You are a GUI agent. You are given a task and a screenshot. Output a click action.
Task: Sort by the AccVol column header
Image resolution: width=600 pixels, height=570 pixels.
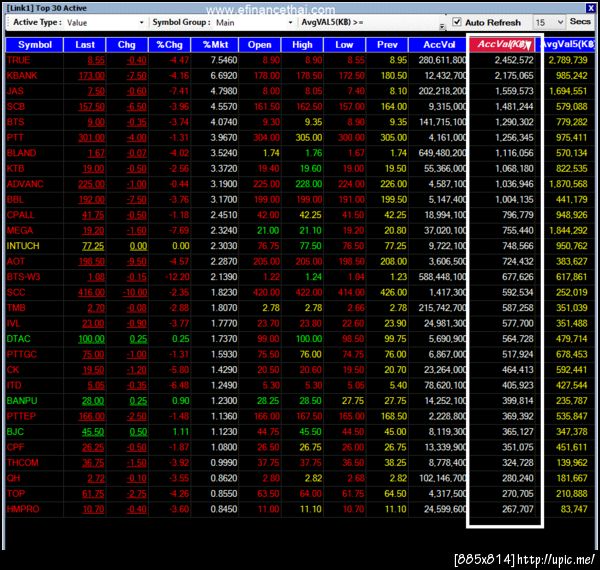point(439,45)
